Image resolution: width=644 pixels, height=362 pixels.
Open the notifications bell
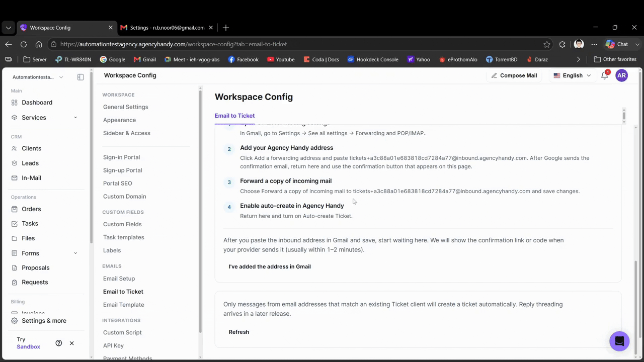click(x=605, y=75)
